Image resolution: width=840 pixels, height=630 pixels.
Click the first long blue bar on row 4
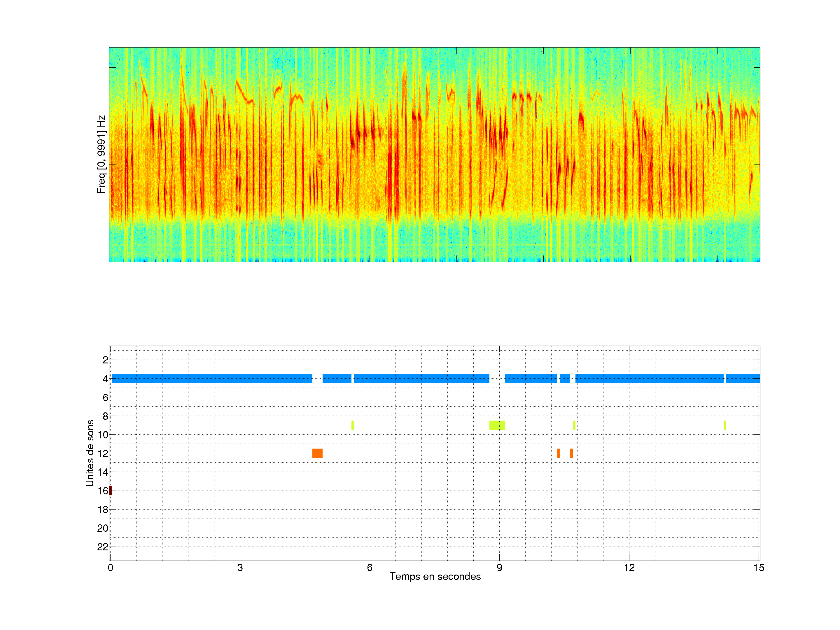pos(212,379)
